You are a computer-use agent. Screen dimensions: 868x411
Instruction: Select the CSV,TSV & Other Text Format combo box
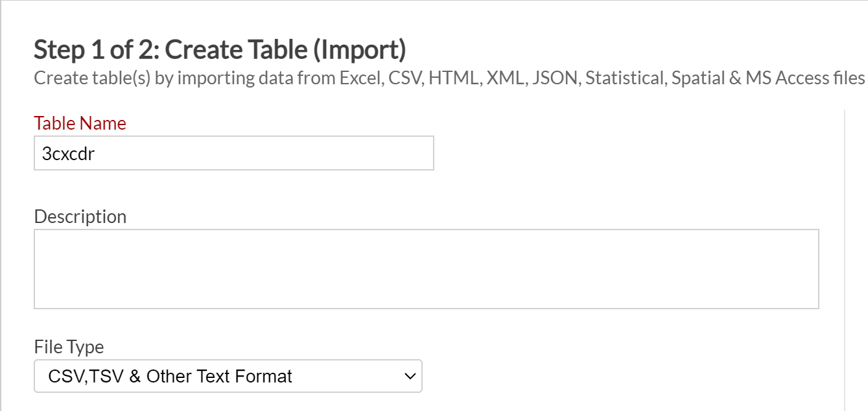228,376
